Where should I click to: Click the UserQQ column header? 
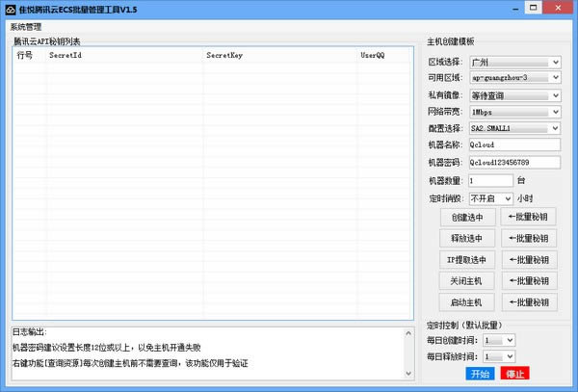pos(372,56)
